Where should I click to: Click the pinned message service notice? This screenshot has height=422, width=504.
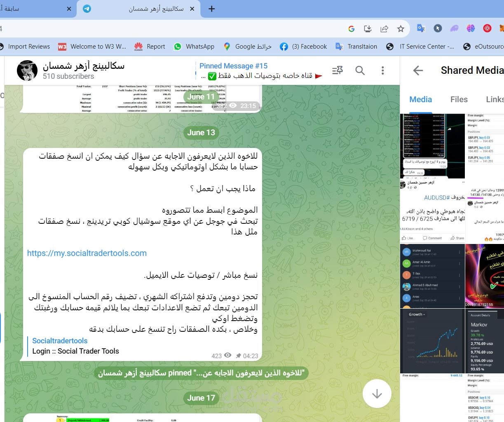click(202, 373)
